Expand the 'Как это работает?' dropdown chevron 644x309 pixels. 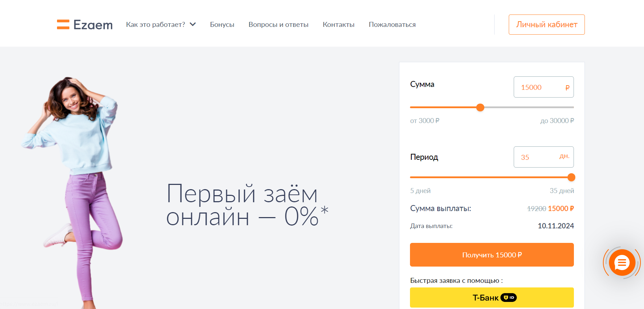point(193,24)
